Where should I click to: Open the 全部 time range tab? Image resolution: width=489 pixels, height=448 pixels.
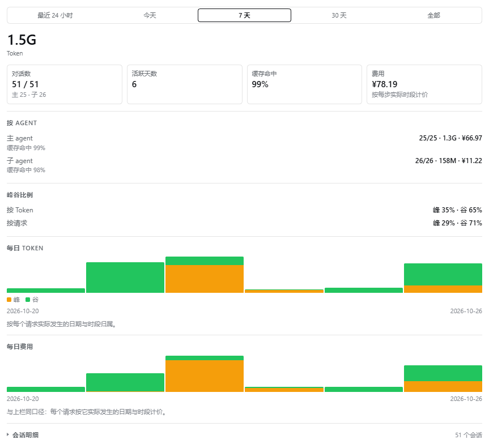pyautogui.click(x=433, y=15)
